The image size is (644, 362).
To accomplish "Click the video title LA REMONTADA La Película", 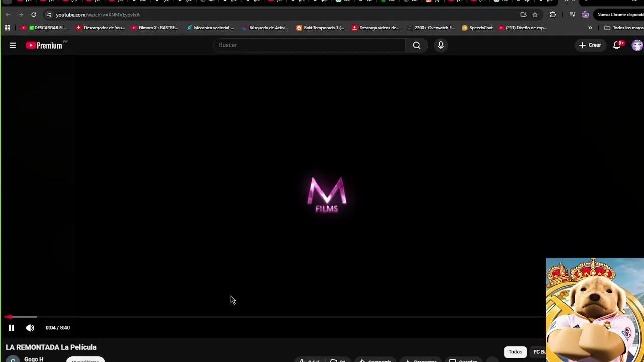I will (x=51, y=347).
